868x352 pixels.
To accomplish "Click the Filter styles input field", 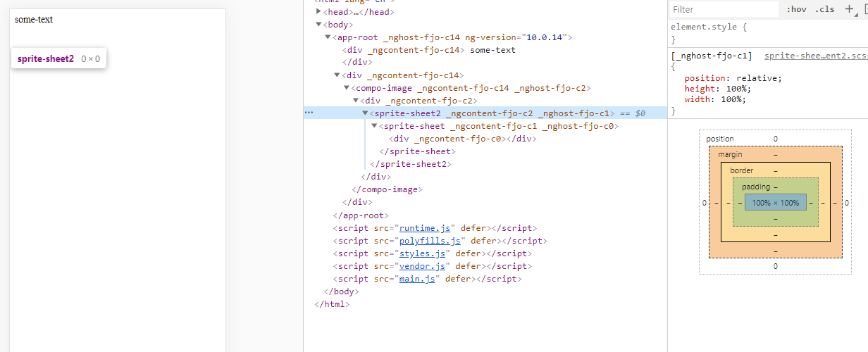I will (724, 9).
